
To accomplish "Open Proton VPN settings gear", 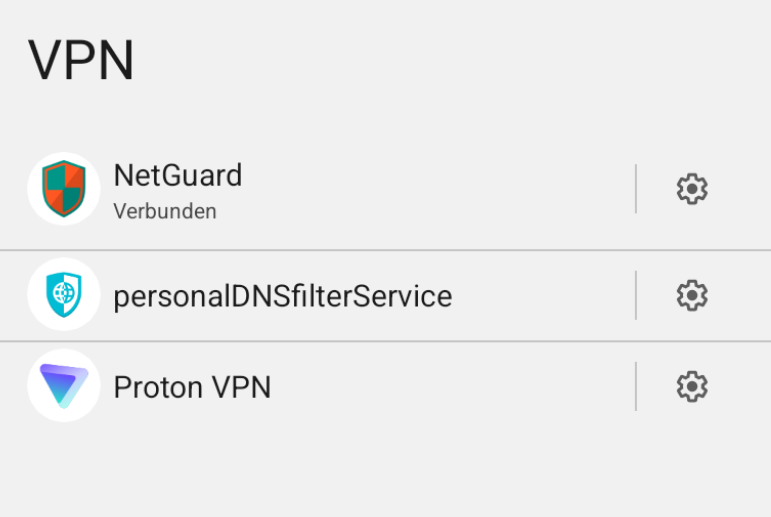I will (x=692, y=386).
